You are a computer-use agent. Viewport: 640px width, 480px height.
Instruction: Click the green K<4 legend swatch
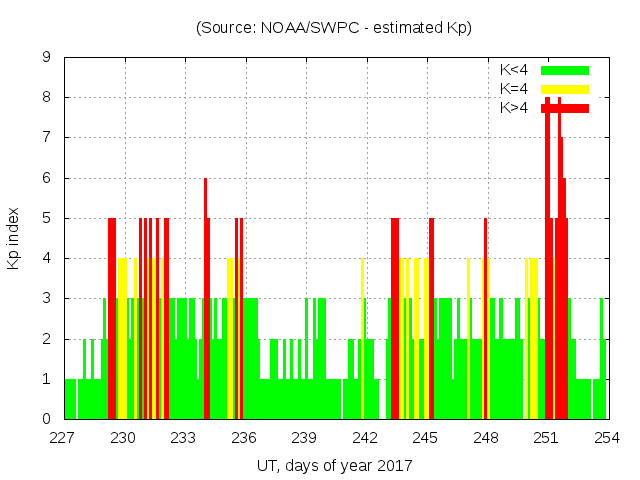pos(565,70)
